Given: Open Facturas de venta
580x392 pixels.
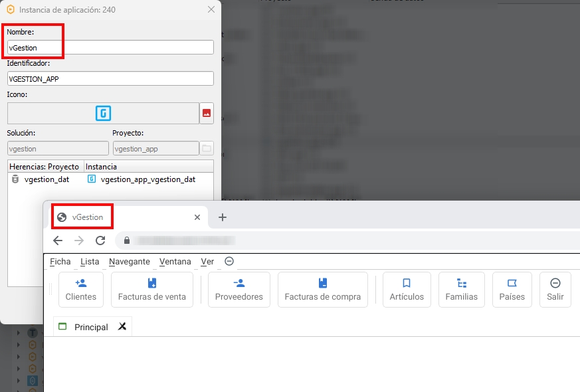Looking at the screenshot, I should coord(151,290).
